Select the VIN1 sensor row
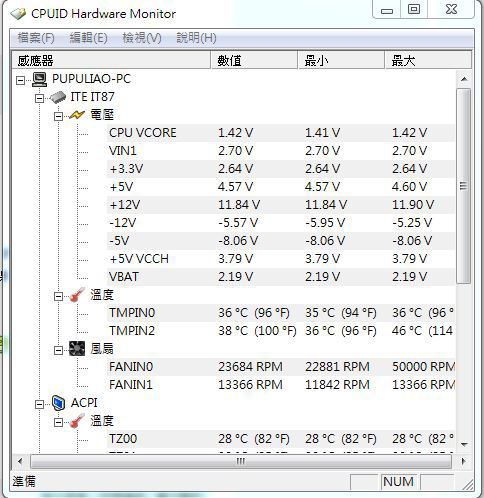This screenshot has height=498, width=484. click(x=281, y=151)
